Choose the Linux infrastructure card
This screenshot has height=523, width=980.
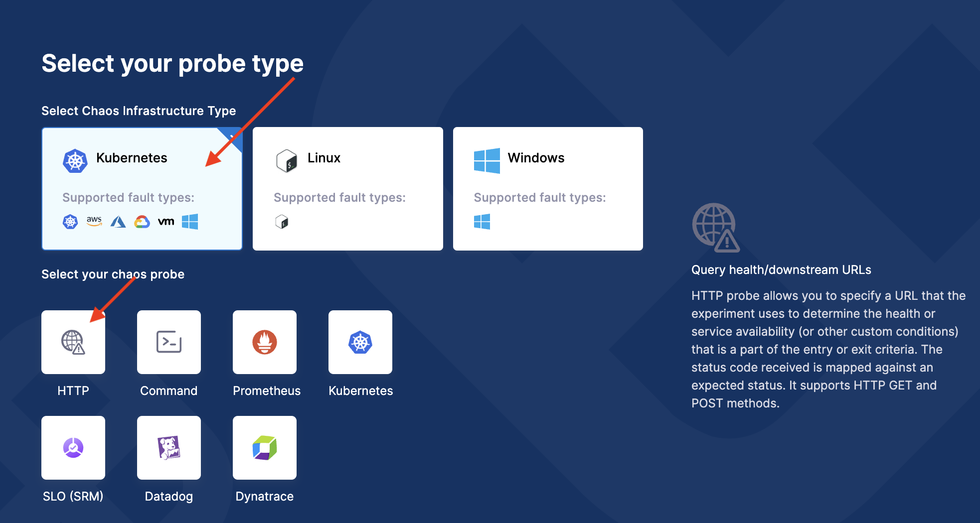coord(348,189)
